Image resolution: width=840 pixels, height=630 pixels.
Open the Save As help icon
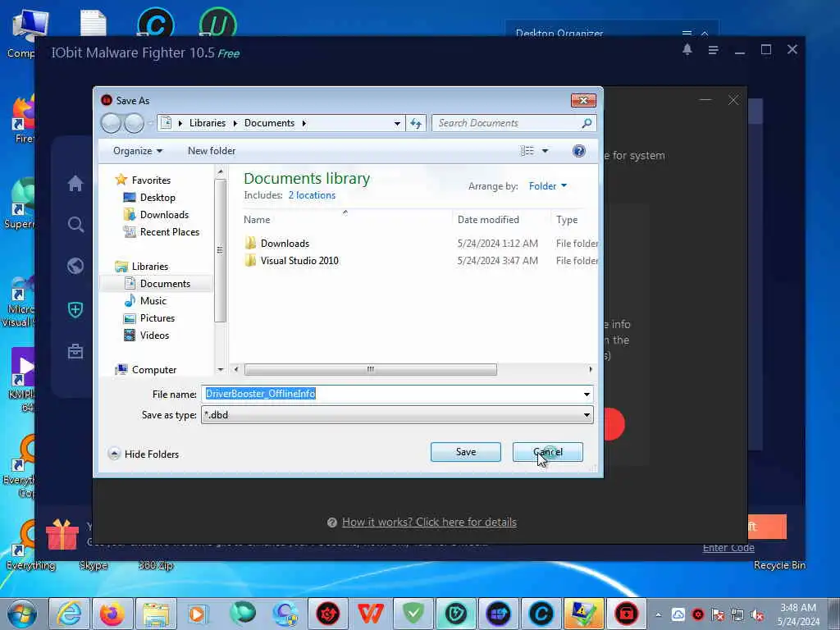pyautogui.click(x=578, y=151)
